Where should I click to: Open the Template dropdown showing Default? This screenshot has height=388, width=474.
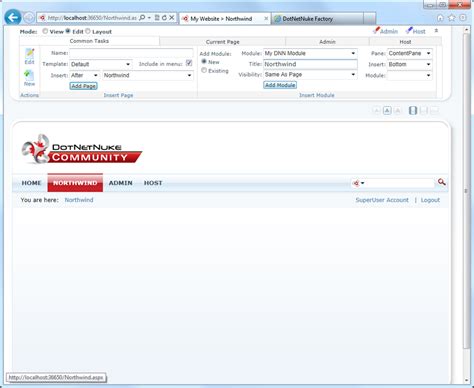(x=101, y=64)
